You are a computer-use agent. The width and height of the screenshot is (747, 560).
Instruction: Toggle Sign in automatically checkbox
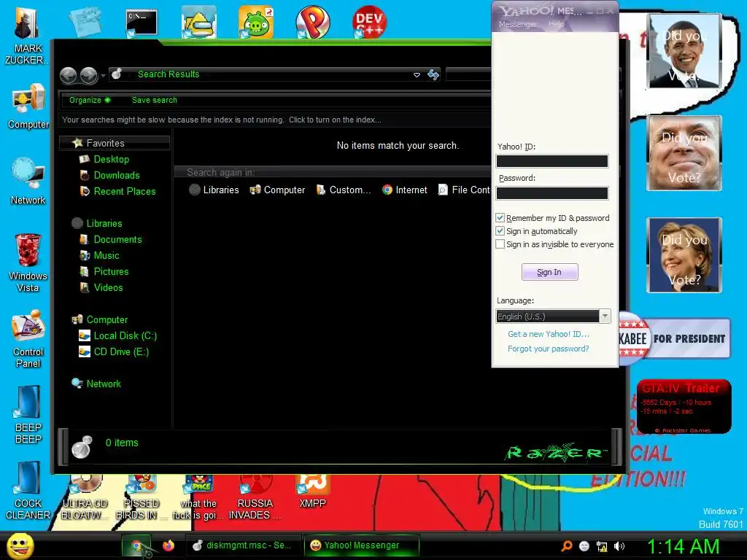point(500,231)
